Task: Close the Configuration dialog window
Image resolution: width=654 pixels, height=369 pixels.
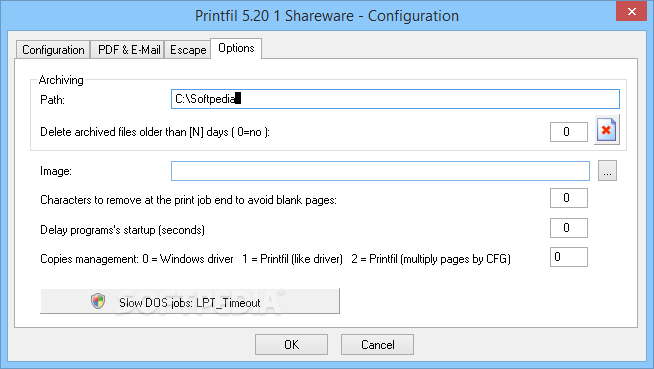Action: coord(631,12)
